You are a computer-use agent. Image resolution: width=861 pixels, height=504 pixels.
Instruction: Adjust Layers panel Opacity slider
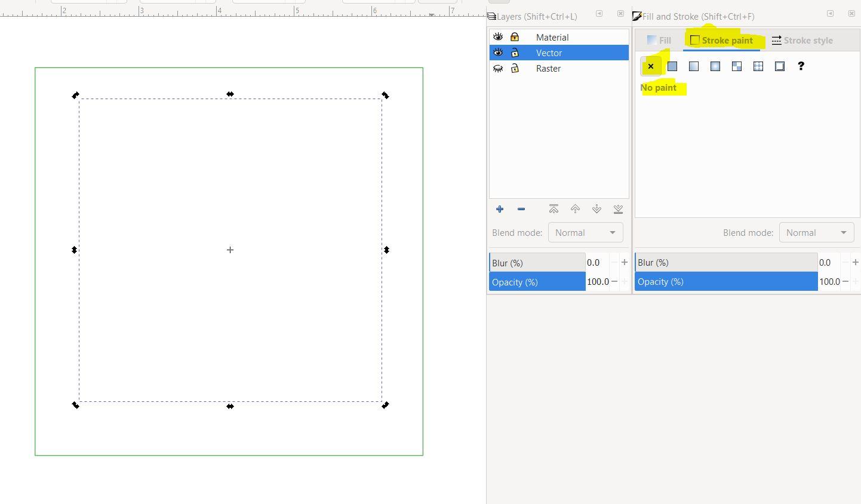pyautogui.click(x=537, y=282)
